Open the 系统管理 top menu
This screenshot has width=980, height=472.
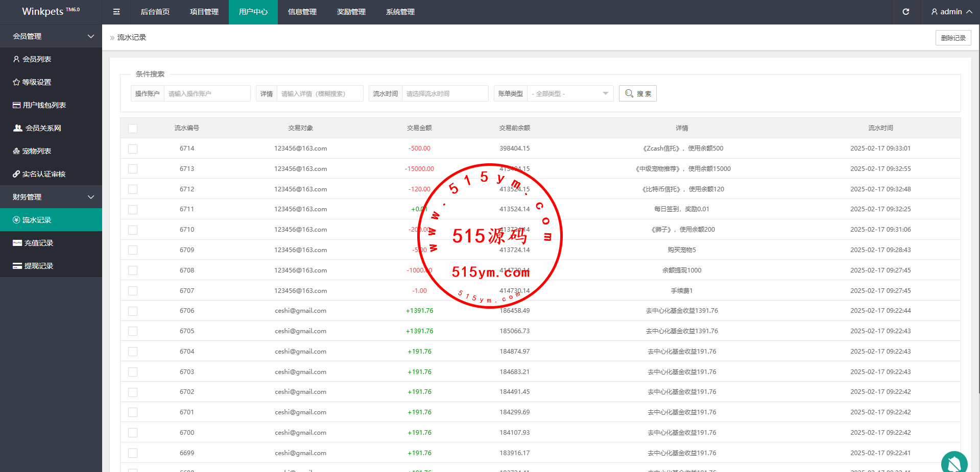point(400,12)
